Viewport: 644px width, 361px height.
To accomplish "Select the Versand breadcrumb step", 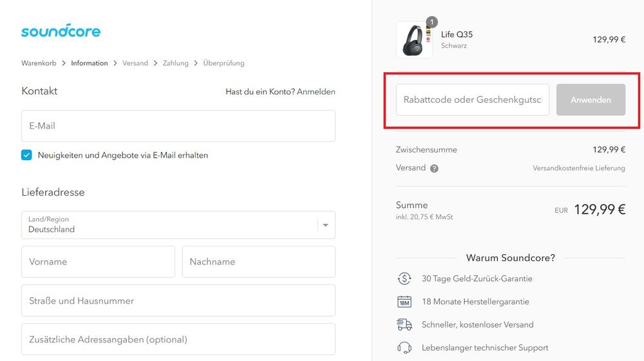I will (x=135, y=63).
